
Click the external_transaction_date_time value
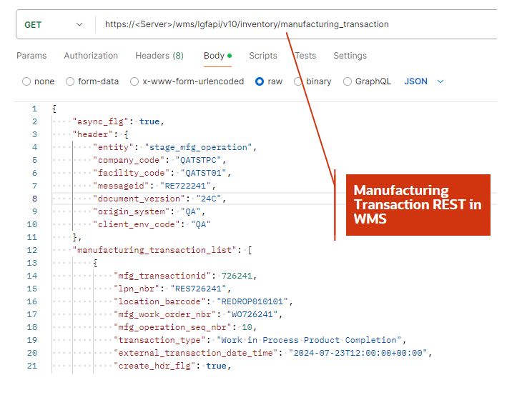tap(358, 354)
